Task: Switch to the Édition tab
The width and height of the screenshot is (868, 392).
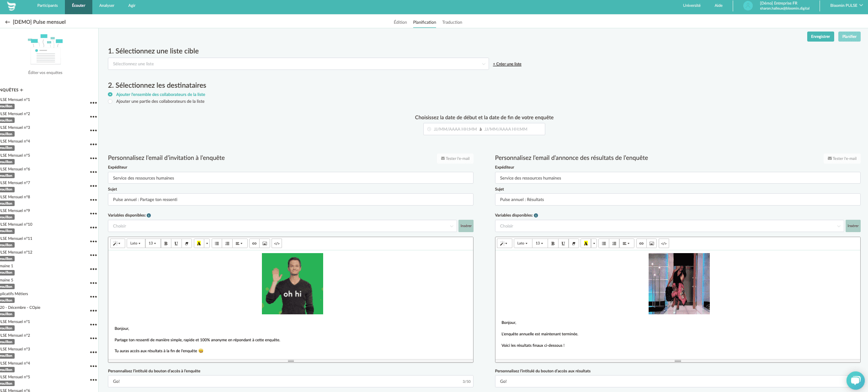Action: (400, 22)
